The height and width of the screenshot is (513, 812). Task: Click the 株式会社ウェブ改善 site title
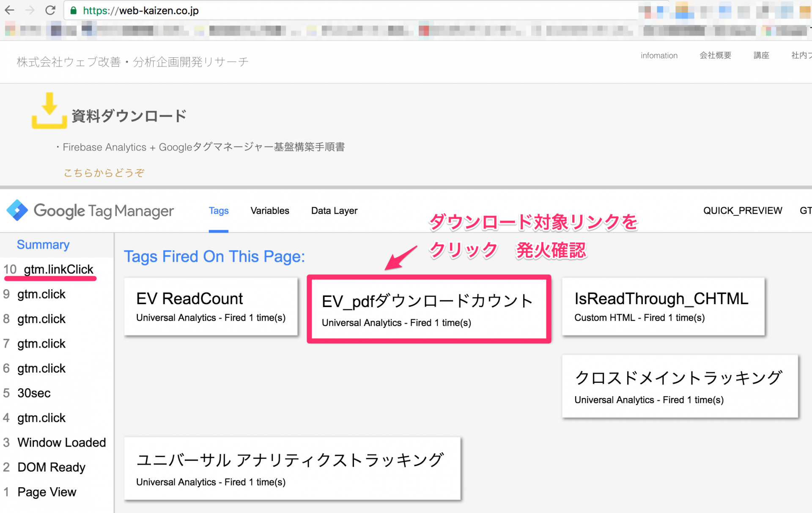click(x=132, y=62)
